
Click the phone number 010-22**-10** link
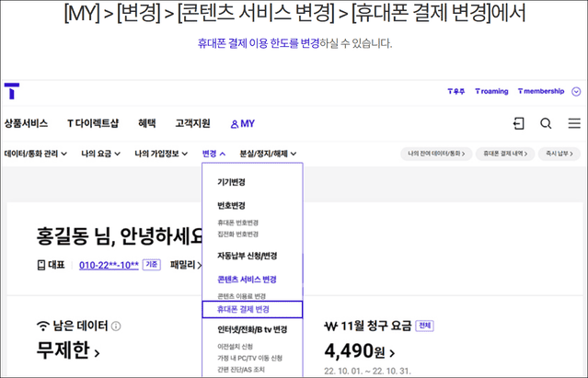109,265
